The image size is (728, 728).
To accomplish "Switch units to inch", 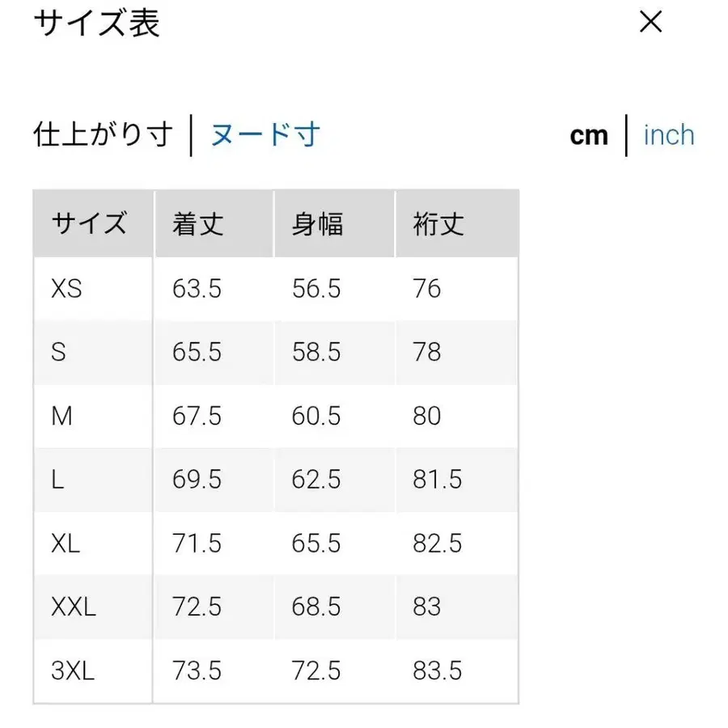I will 668,135.
